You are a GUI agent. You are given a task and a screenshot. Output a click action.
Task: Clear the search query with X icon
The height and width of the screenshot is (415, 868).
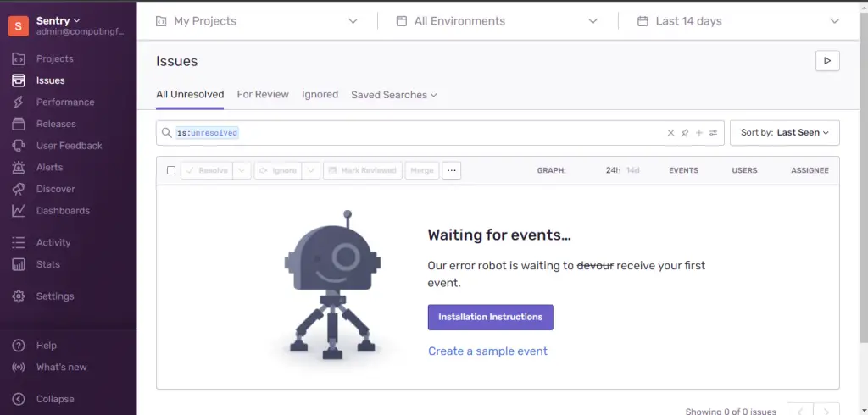coord(671,133)
